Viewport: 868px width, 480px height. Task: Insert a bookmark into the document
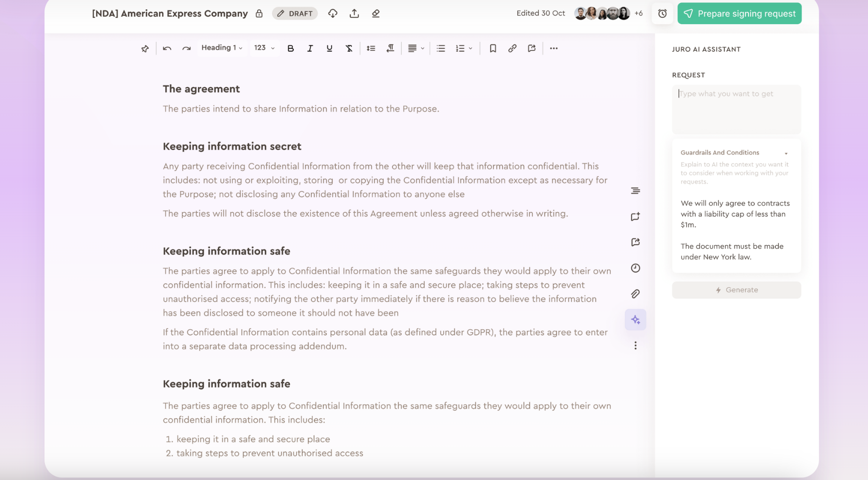click(x=492, y=48)
